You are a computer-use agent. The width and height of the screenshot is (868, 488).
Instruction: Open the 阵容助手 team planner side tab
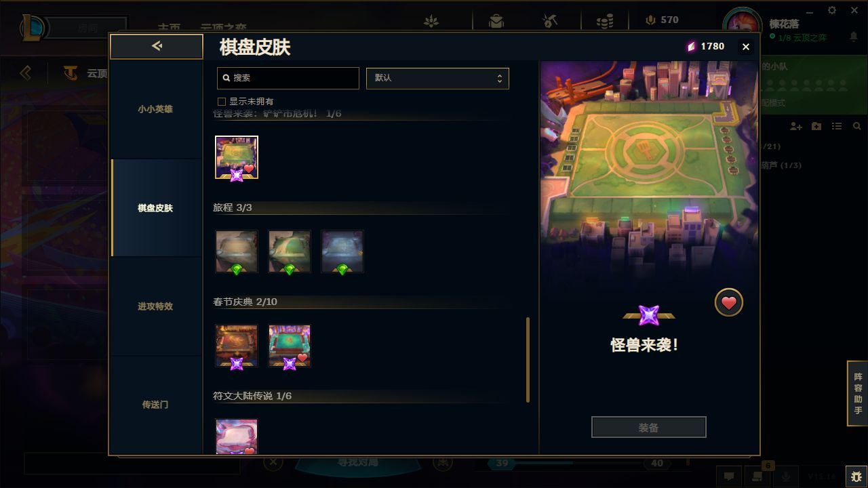[x=858, y=394]
